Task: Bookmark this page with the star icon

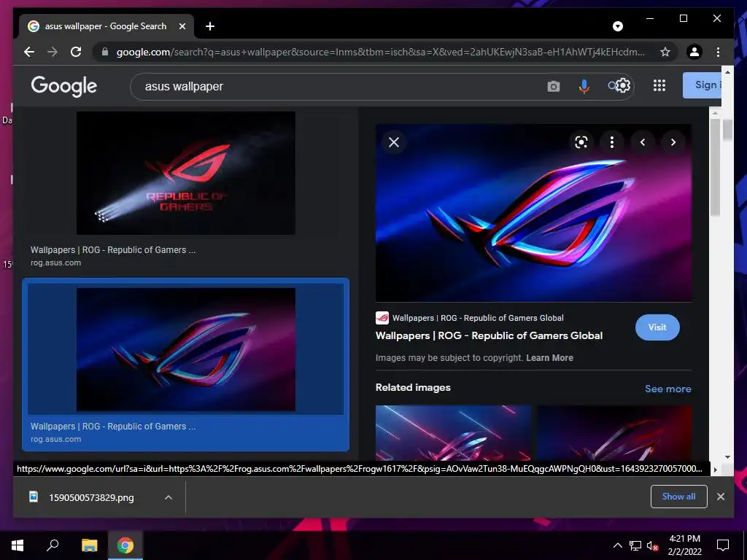Action: (665, 52)
